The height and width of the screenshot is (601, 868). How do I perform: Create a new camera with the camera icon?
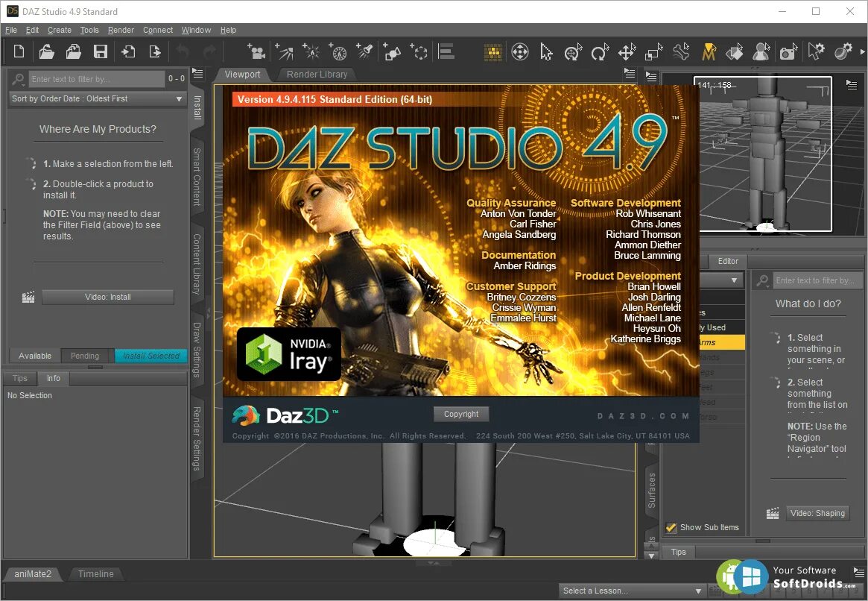click(x=256, y=51)
